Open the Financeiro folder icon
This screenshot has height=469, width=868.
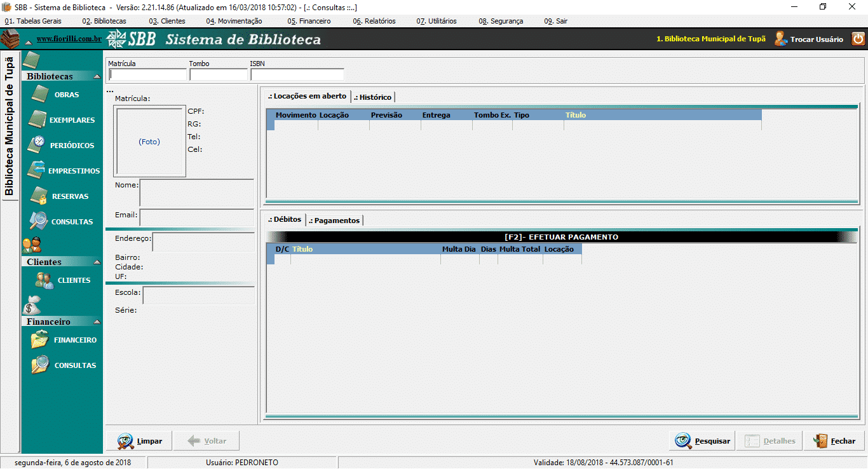coord(39,340)
